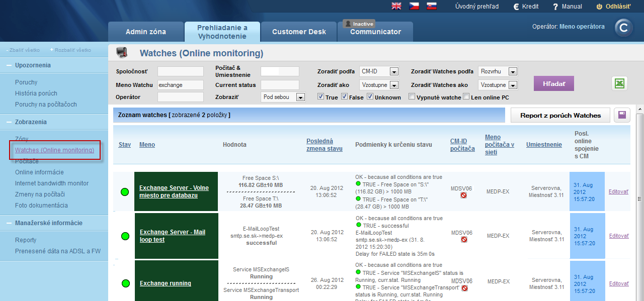Sort by Stav column header

pos(125,145)
